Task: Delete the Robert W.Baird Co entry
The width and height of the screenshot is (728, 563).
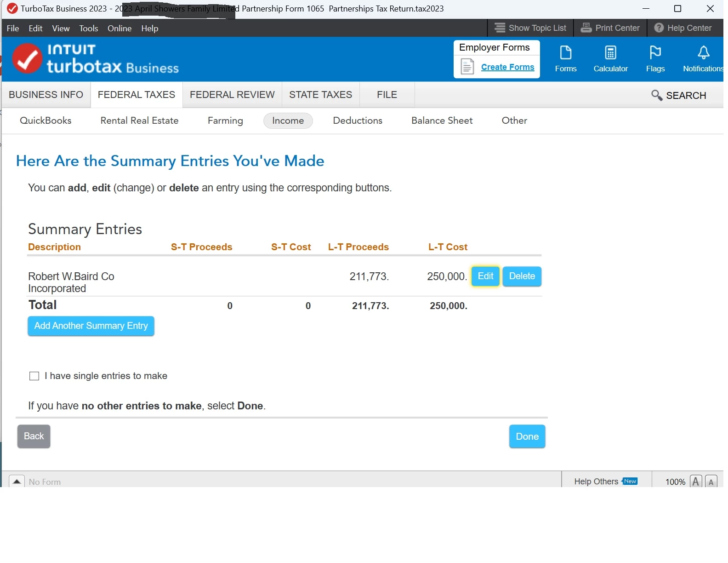Action: tap(522, 276)
